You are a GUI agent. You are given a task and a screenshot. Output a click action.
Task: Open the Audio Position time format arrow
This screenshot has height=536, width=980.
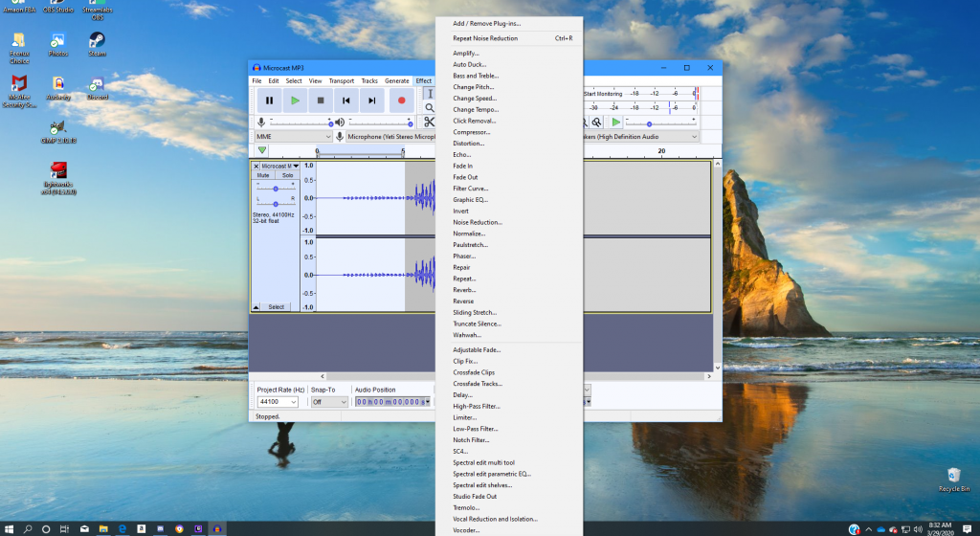[x=428, y=402]
